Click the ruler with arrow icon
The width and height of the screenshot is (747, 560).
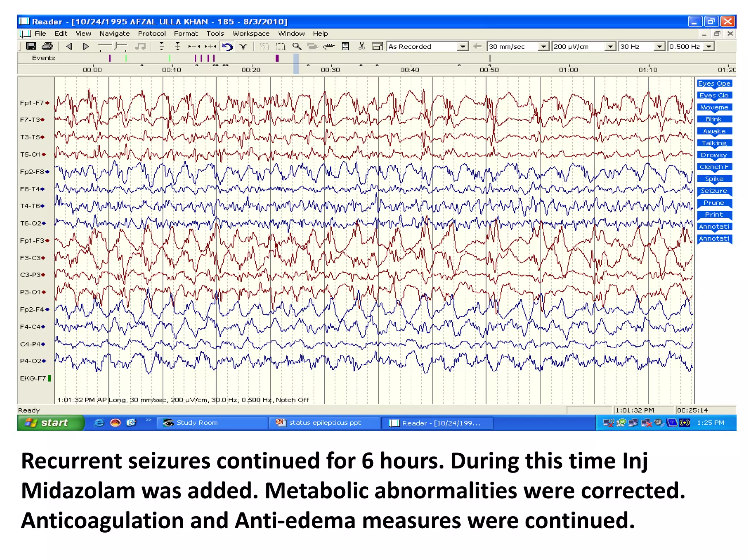[329, 46]
